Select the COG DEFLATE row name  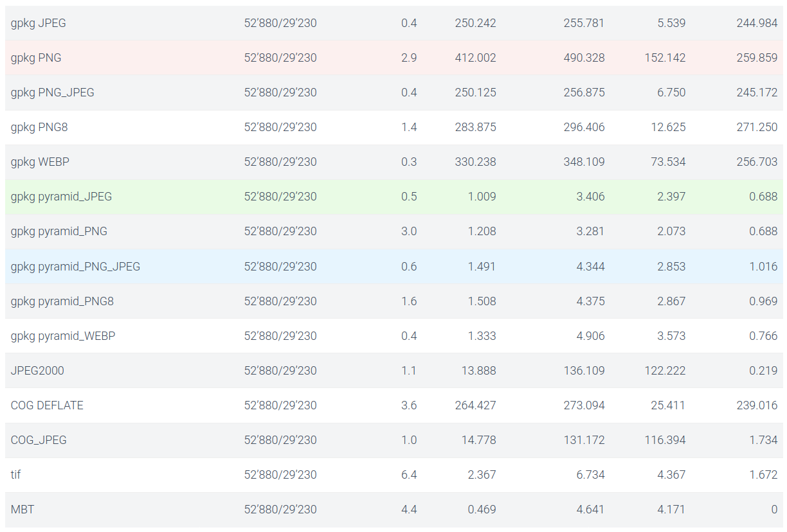[x=47, y=405]
